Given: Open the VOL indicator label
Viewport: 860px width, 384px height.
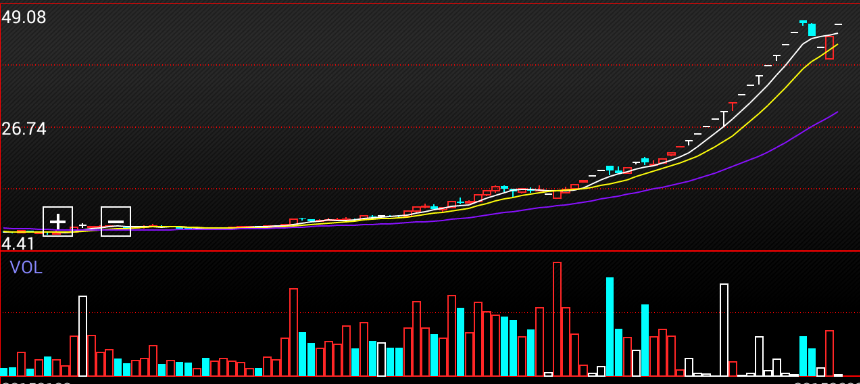Looking at the screenshot, I should [26, 268].
